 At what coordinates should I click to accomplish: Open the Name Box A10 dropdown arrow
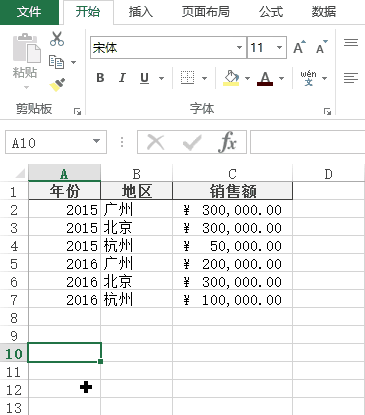96,141
